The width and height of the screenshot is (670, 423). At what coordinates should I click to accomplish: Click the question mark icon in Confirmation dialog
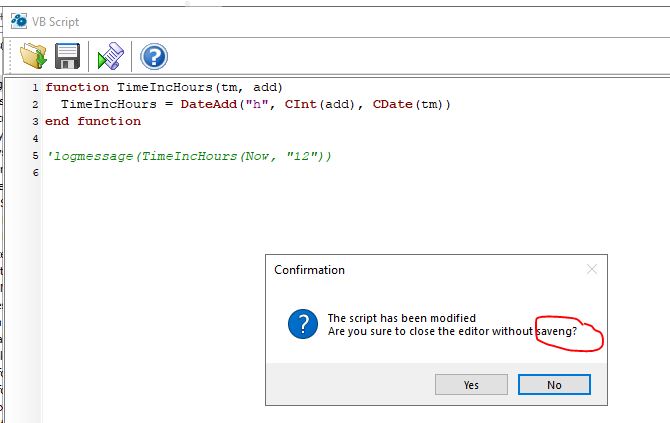(302, 324)
